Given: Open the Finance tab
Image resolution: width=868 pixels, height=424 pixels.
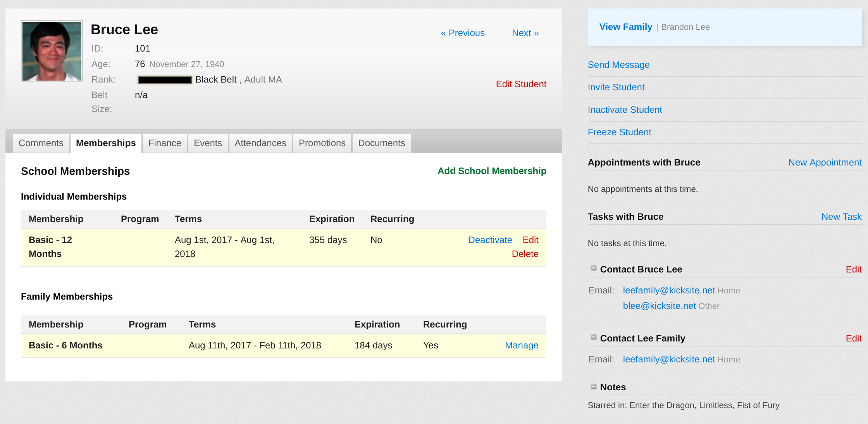Looking at the screenshot, I should [164, 143].
